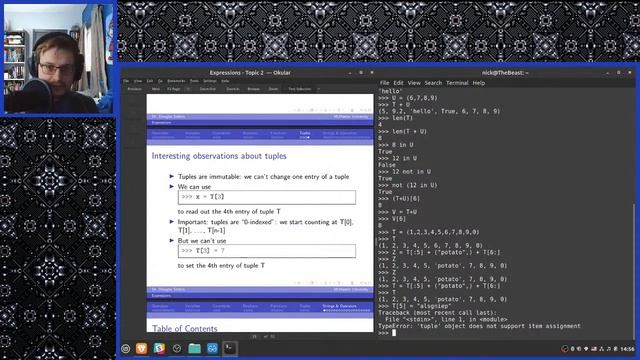Switch to the Terminal taskbar icon
The image size is (640, 360).
(230, 348)
